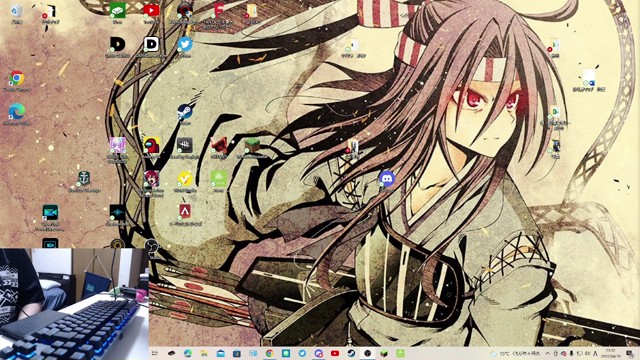Open the Twitter desktop shortcut

185,44
